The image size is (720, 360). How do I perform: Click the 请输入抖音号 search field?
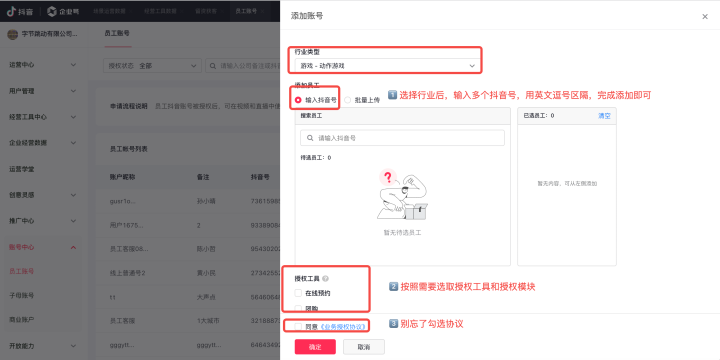coord(402,138)
